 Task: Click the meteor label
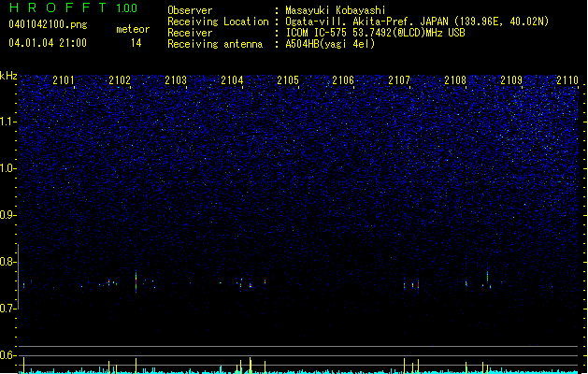(133, 29)
